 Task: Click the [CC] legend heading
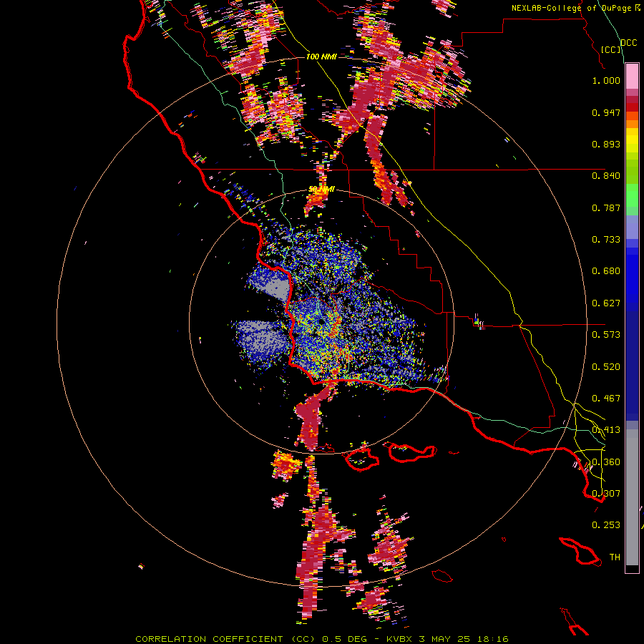point(611,49)
